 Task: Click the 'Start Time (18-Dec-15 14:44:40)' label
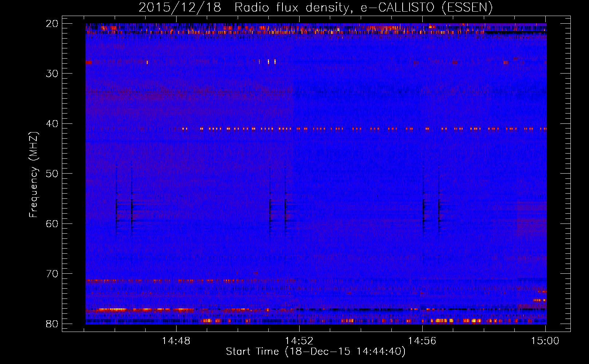tap(316, 352)
